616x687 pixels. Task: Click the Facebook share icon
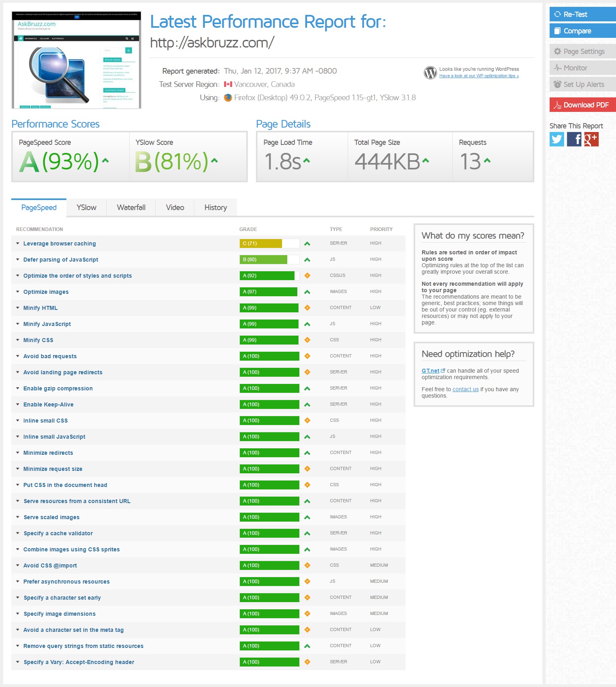pos(574,139)
